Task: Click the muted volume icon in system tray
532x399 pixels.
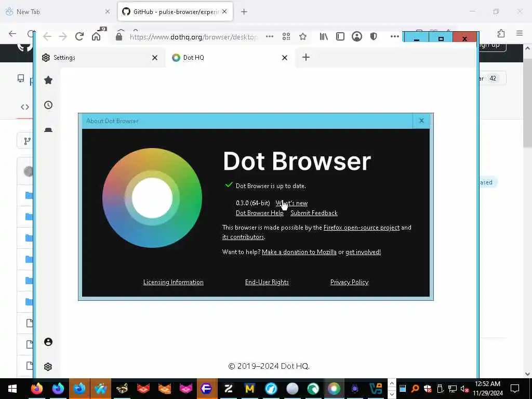Action: (x=464, y=389)
